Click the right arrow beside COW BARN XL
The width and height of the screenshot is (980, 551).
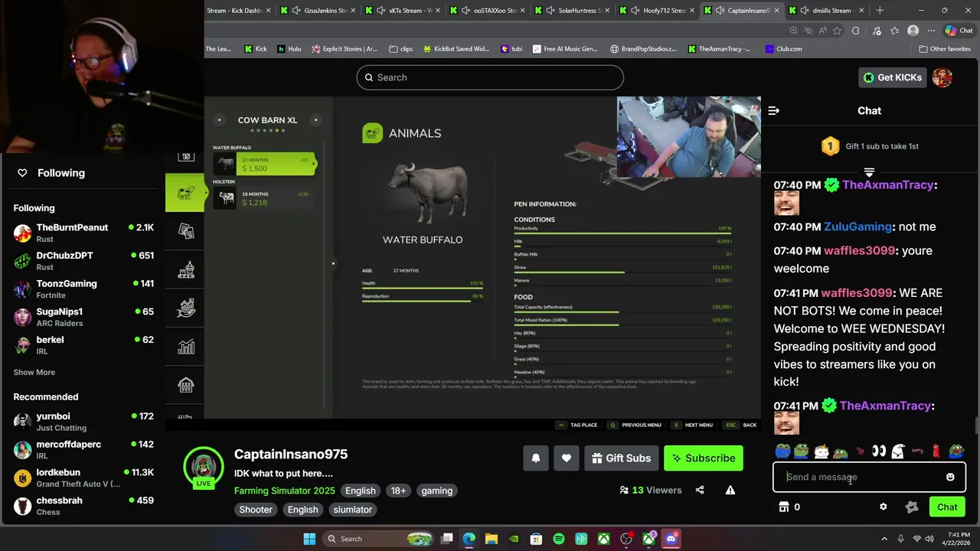[315, 120]
